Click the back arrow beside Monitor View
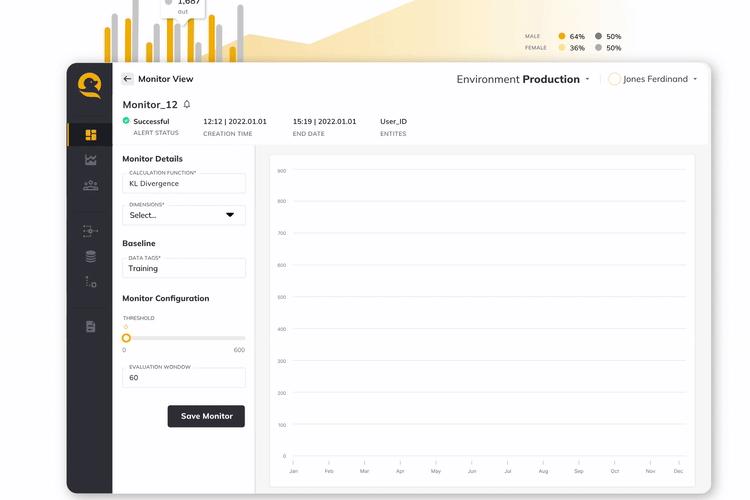The height and width of the screenshot is (500, 750). tap(127, 79)
